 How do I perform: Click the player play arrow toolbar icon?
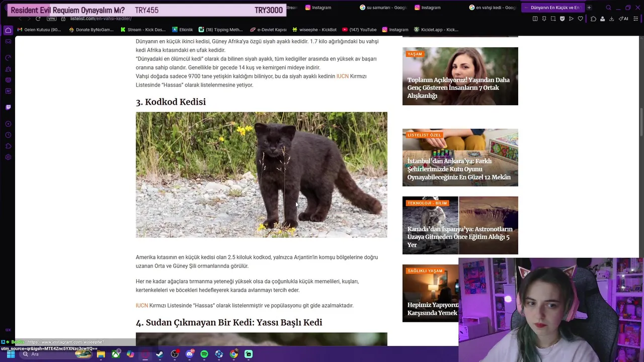[571, 19]
